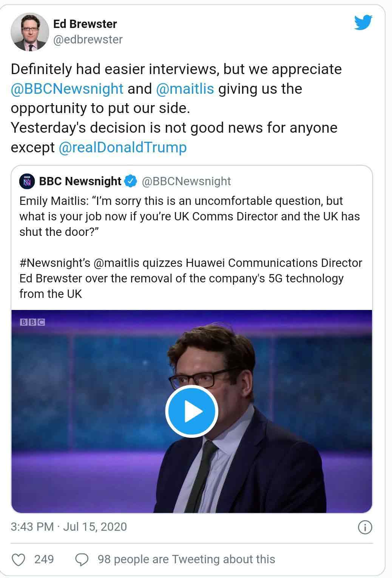Click the blue verified badge
The width and height of the screenshot is (392, 578).
(131, 181)
